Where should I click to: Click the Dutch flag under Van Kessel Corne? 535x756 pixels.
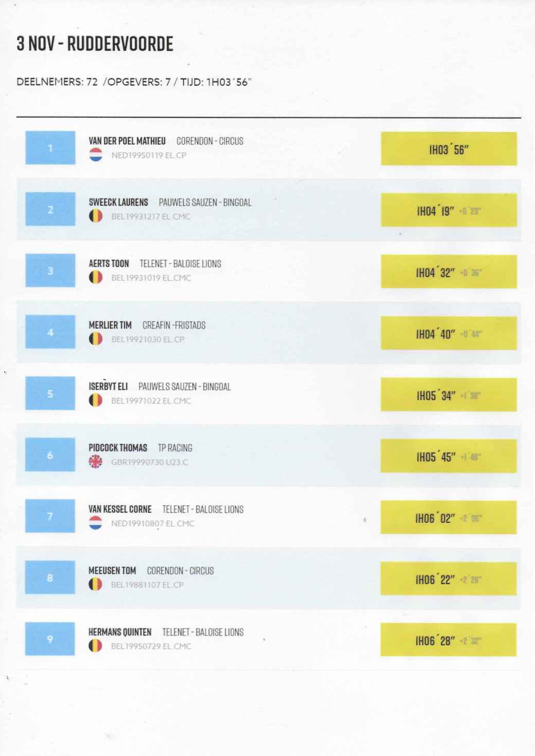(x=96, y=523)
